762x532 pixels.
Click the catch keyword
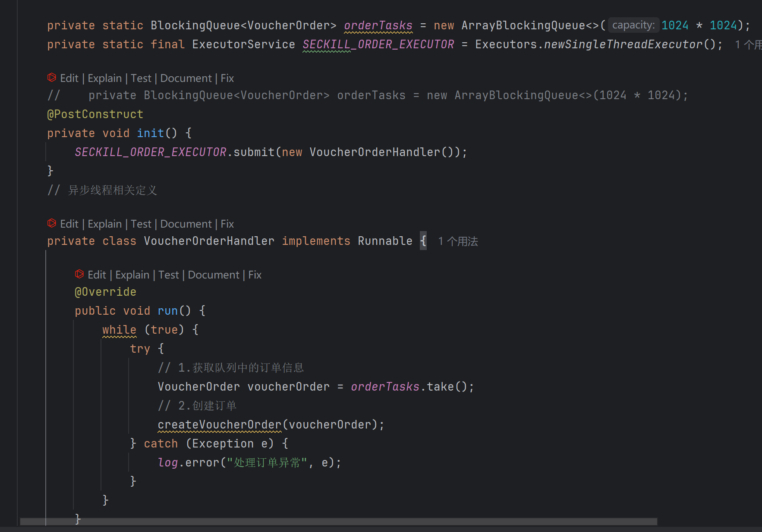pyautogui.click(x=161, y=444)
